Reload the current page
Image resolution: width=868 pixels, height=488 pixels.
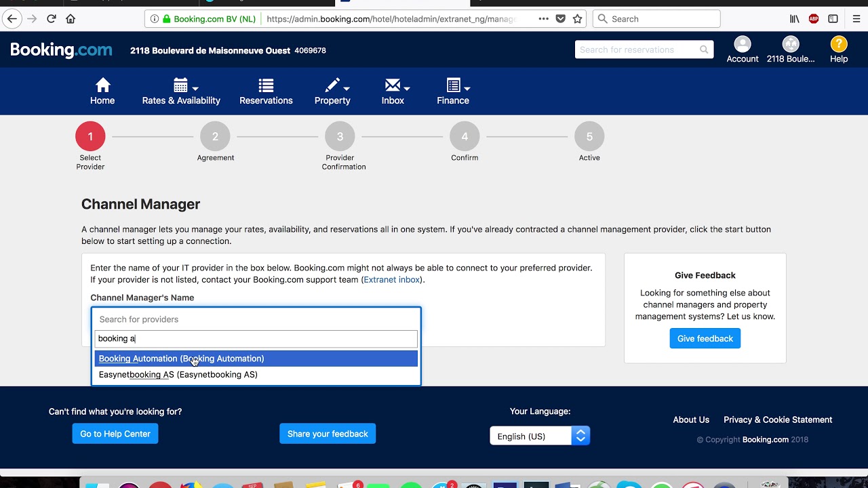pos(52,19)
